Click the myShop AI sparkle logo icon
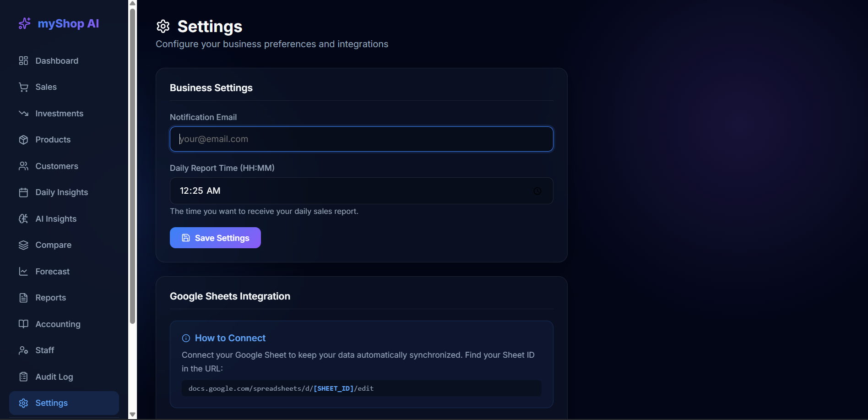 coord(24,23)
